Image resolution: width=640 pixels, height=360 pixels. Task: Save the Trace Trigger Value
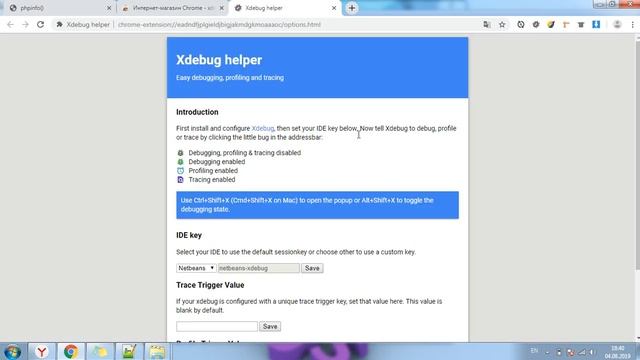[x=270, y=327]
